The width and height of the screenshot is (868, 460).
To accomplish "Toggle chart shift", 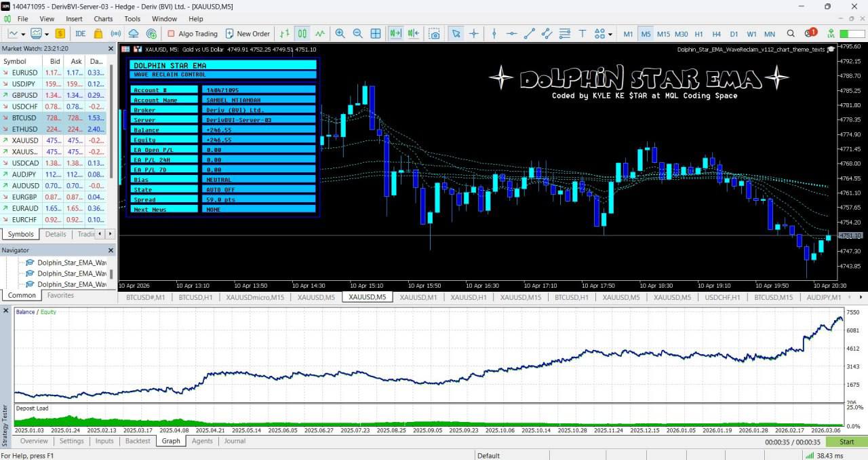I will point(413,33).
